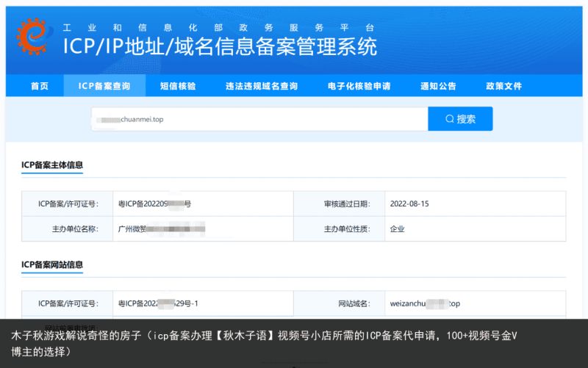588x368 pixels.
Task: Open the 通知公告 tab
Action: pyautogui.click(x=438, y=86)
